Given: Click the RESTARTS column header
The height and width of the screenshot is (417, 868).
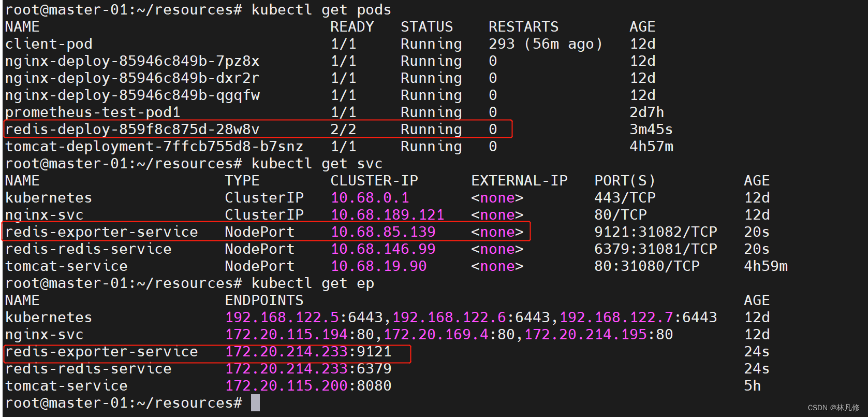Looking at the screenshot, I should [x=523, y=27].
